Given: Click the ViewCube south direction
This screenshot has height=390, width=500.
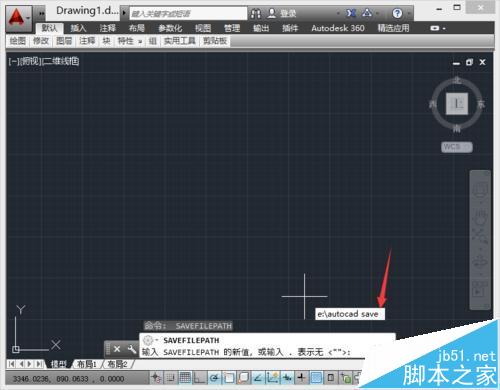Looking at the screenshot, I should click(457, 128).
